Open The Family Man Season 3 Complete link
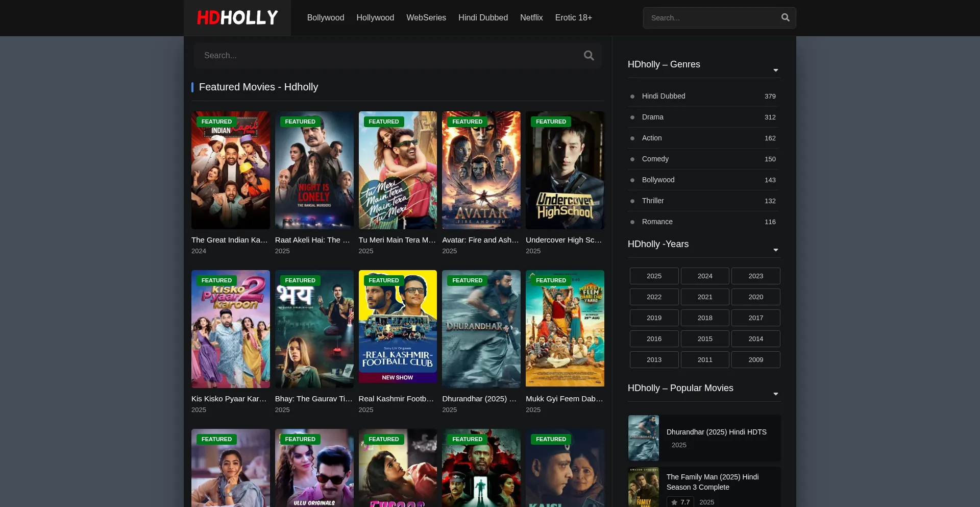Image resolution: width=980 pixels, height=507 pixels. click(713, 481)
